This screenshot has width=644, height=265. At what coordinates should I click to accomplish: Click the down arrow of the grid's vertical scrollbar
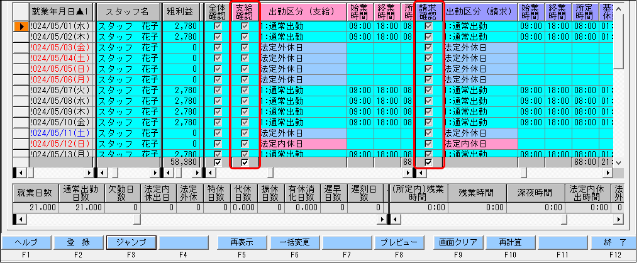(x=619, y=162)
